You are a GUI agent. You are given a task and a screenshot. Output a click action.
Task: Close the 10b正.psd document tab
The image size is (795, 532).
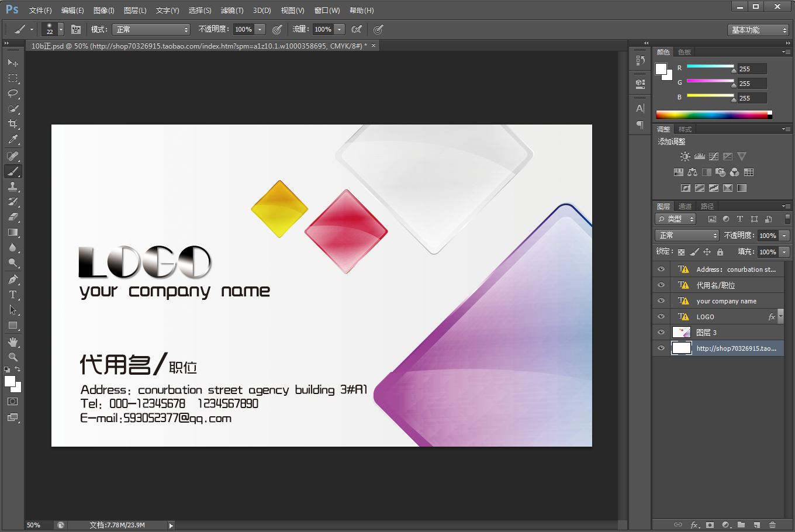[x=374, y=45]
